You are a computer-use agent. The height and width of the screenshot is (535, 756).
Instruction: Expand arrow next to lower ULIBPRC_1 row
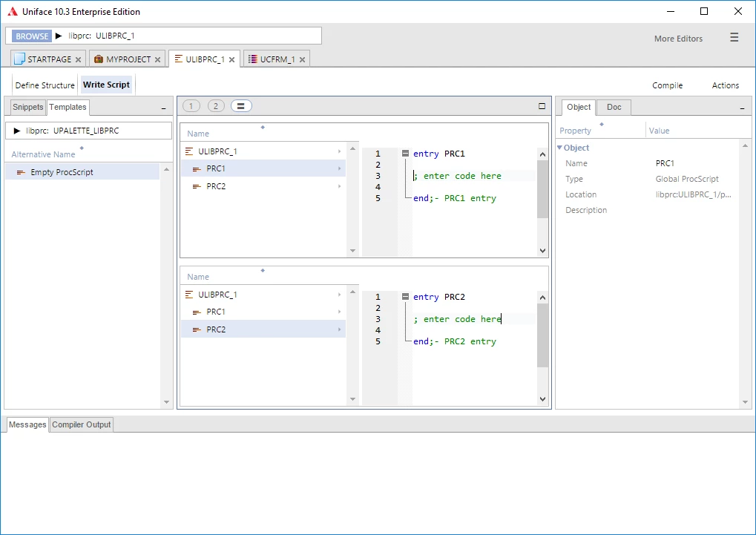[340, 295]
